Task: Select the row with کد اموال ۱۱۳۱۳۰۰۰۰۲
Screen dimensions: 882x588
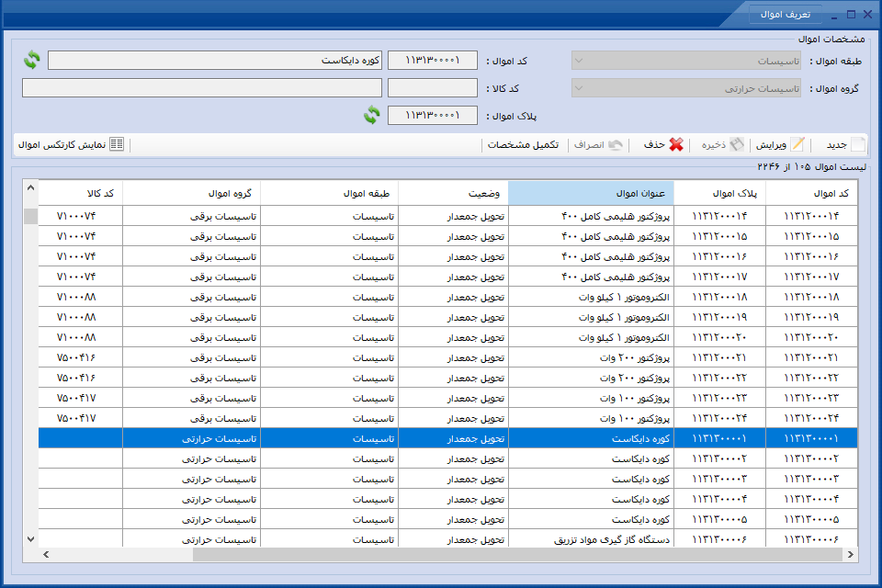Action: [447, 459]
